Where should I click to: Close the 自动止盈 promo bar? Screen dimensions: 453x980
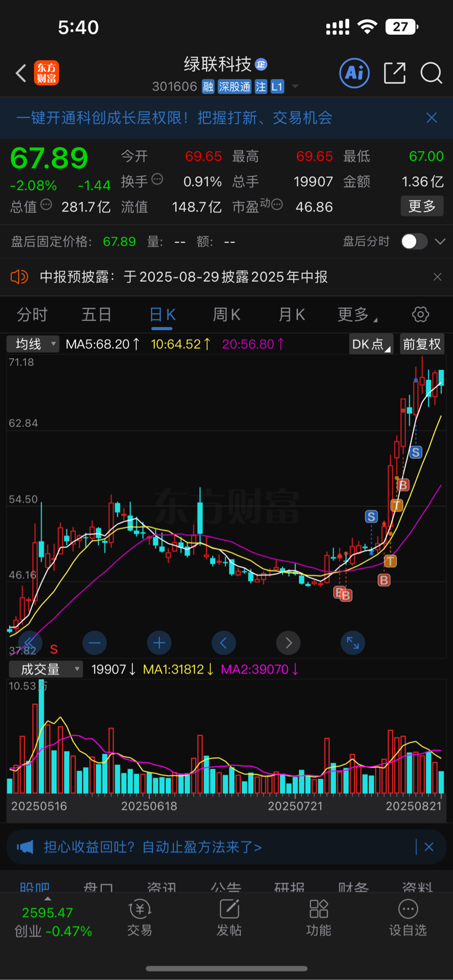[x=429, y=847]
